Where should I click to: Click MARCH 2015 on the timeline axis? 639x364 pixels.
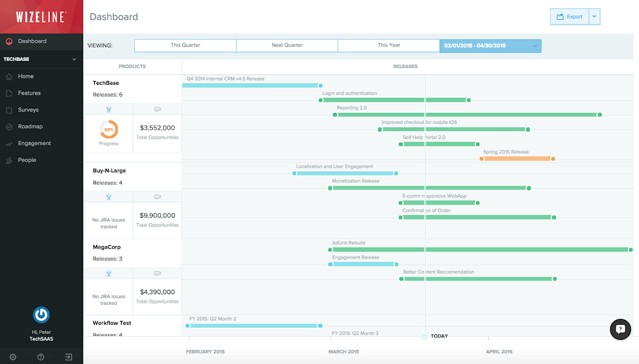pyautogui.click(x=344, y=352)
